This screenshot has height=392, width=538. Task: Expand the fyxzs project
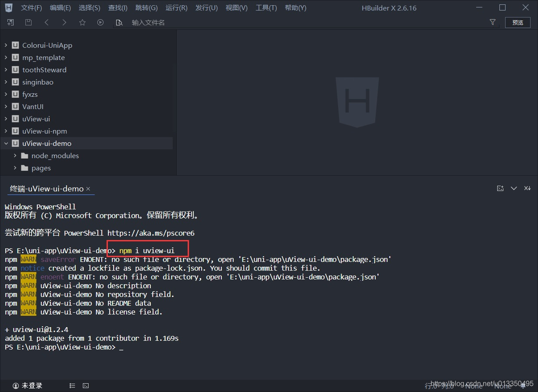(x=6, y=94)
